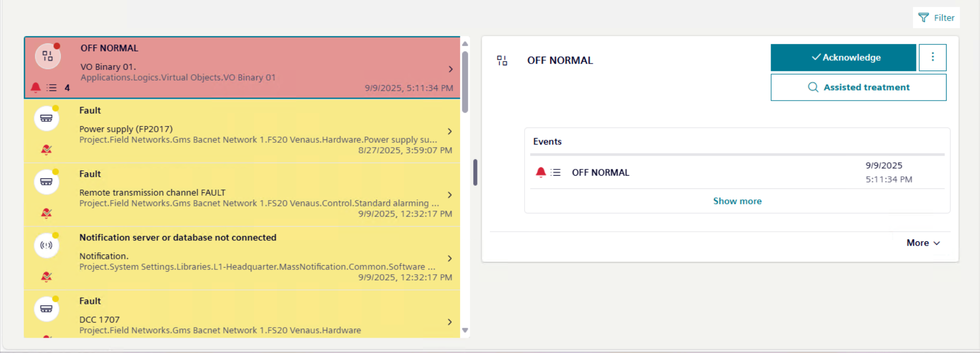Click the OFF NORMAL event source icon in list
Viewport: 980px width, 353px height.
[x=48, y=56]
